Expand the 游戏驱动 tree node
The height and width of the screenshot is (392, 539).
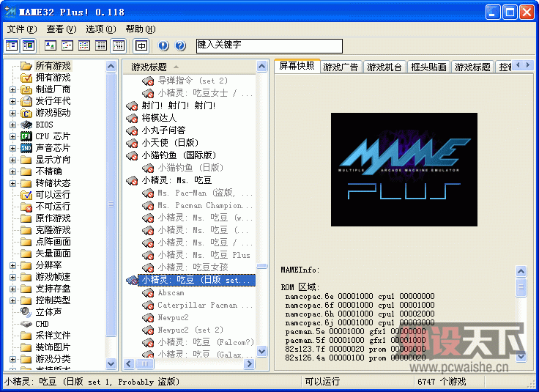tap(12, 113)
